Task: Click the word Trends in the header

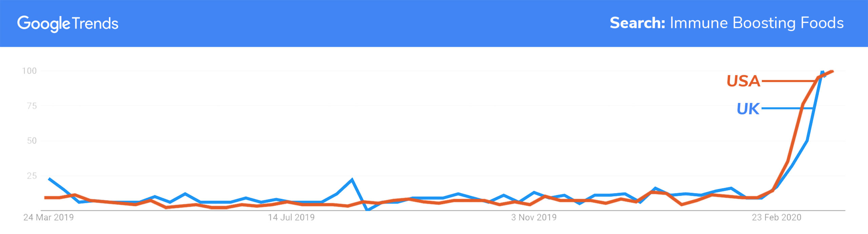Action: tap(95, 24)
